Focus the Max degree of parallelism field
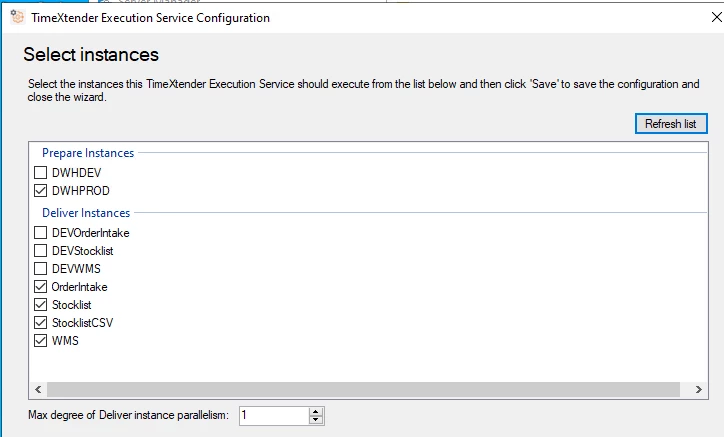The image size is (724, 437). pyautogui.click(x=274, y=415)
